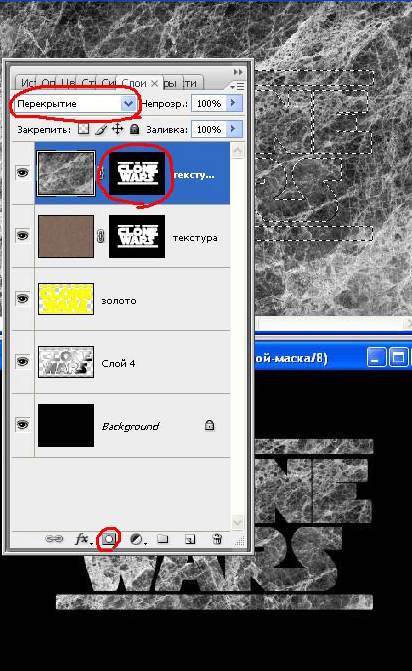This screenshot has height=671, width=412.
Task: Switch to the Цв tab
Action: point(68,83)
